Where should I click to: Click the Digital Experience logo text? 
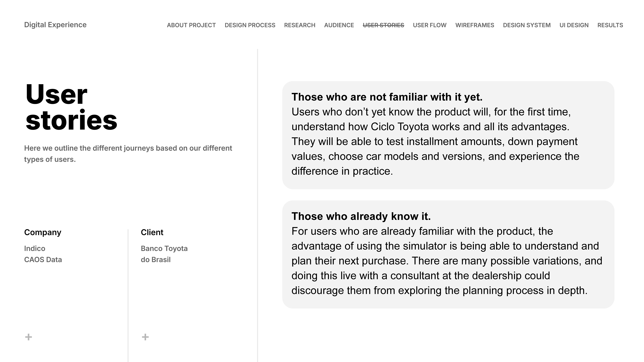[55, 25]
